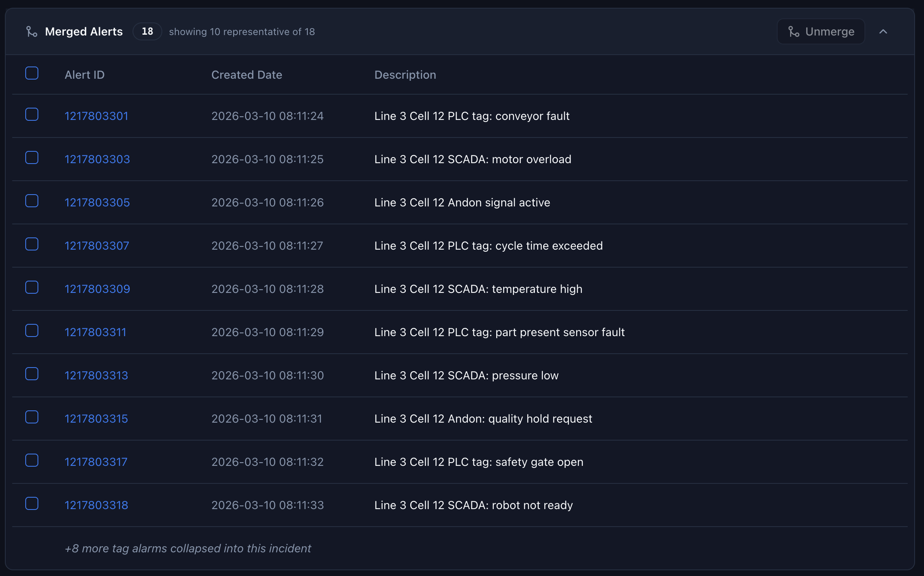Click '+8 more tag alarms collapsed' text
Screen dimensions: 924x576
pos(188,548)
